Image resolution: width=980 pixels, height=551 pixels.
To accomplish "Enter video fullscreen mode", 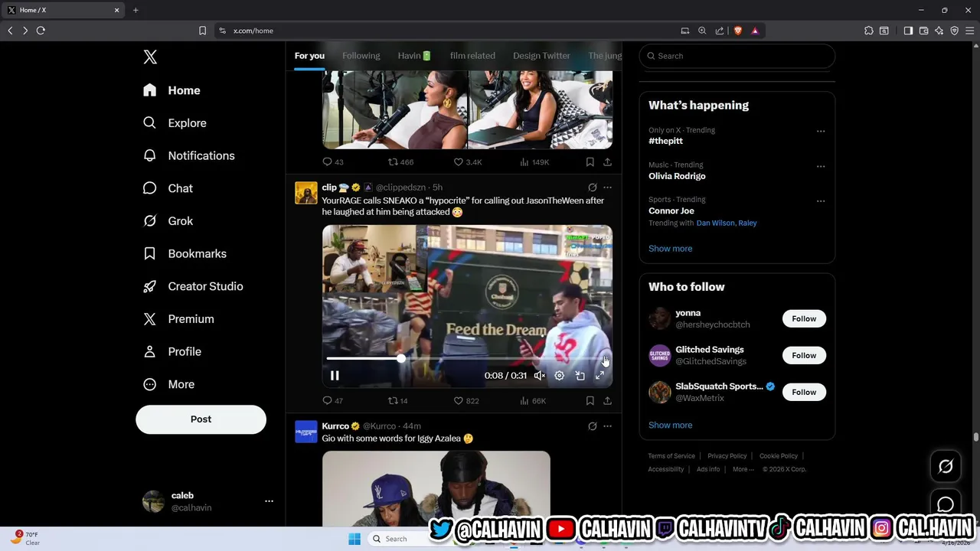I will click(x=599, y=376).
